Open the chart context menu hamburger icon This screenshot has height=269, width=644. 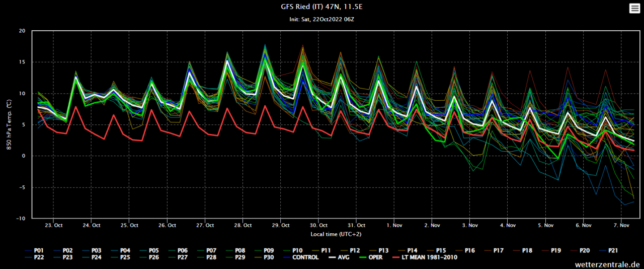coord(634,8)
